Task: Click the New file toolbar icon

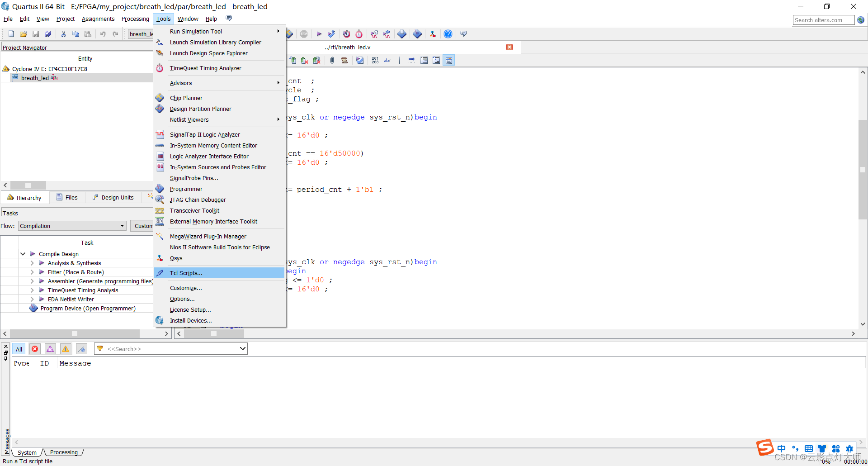Action: pos(11,34)
